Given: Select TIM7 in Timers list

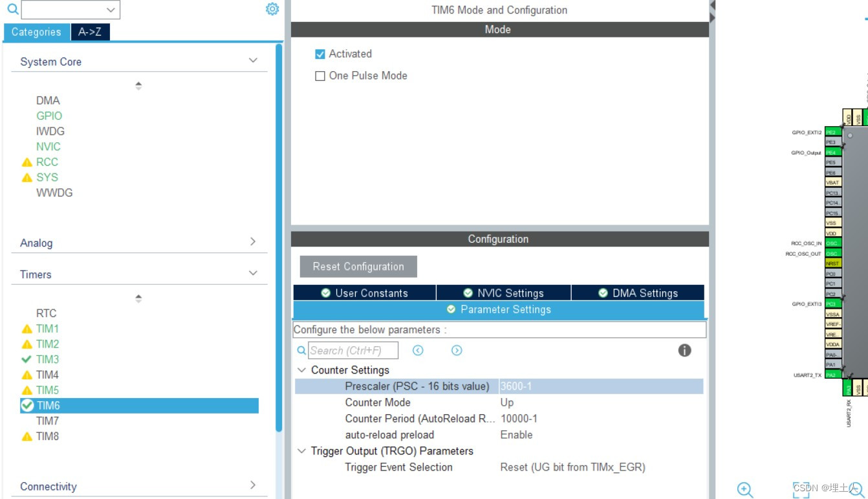Looking at the screenshot, I should coord(47,421).
